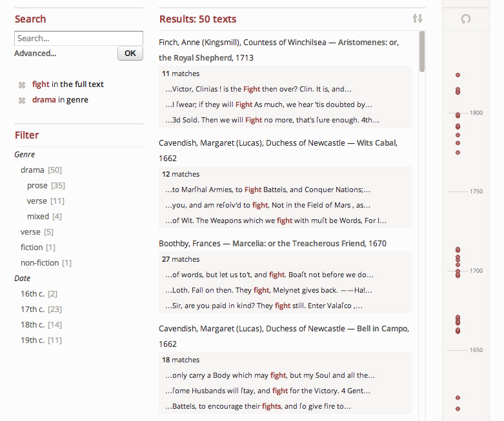Filter by 19th c. date
504x421 pixels.
coord(32,340)
